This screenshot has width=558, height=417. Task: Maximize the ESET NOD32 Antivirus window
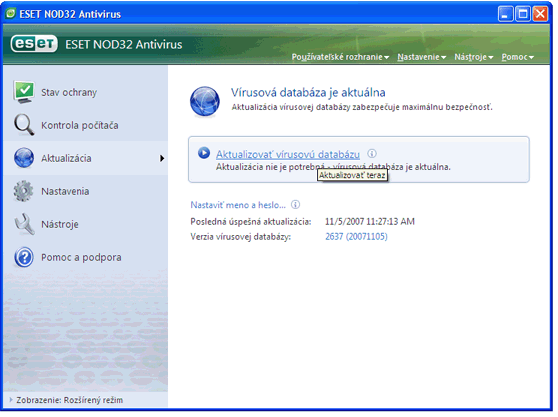click(523, 14)
